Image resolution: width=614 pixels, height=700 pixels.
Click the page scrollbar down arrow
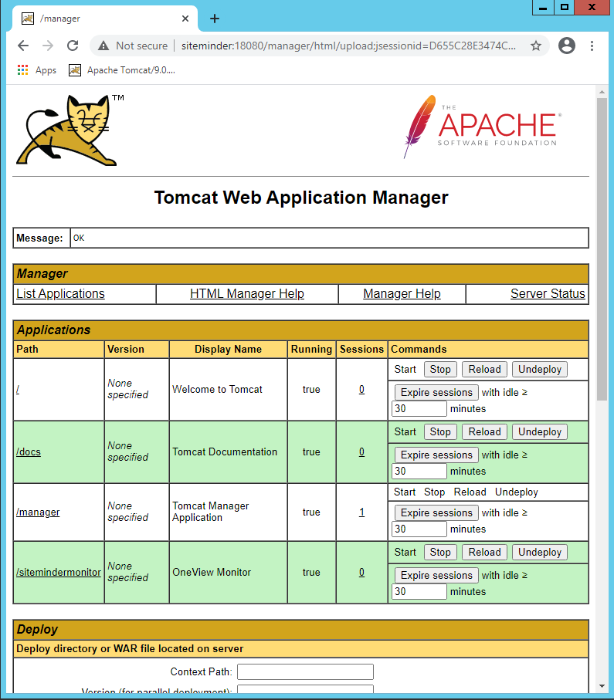pos(602,686)
